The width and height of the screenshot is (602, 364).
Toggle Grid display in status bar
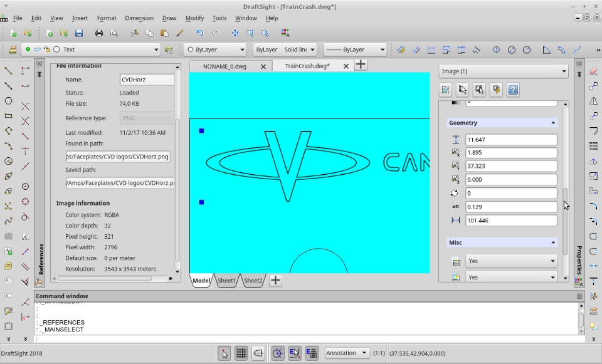click(241, 353)
